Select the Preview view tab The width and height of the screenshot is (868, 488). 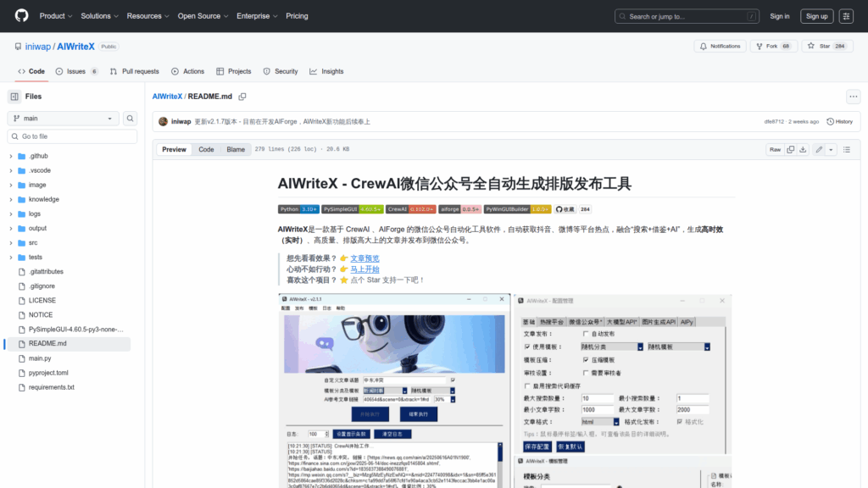(x=174, y=149)
